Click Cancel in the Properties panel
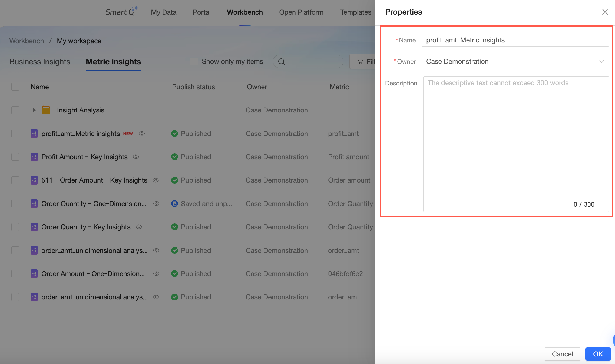615x364 pixels. click(x=562, y=354)
